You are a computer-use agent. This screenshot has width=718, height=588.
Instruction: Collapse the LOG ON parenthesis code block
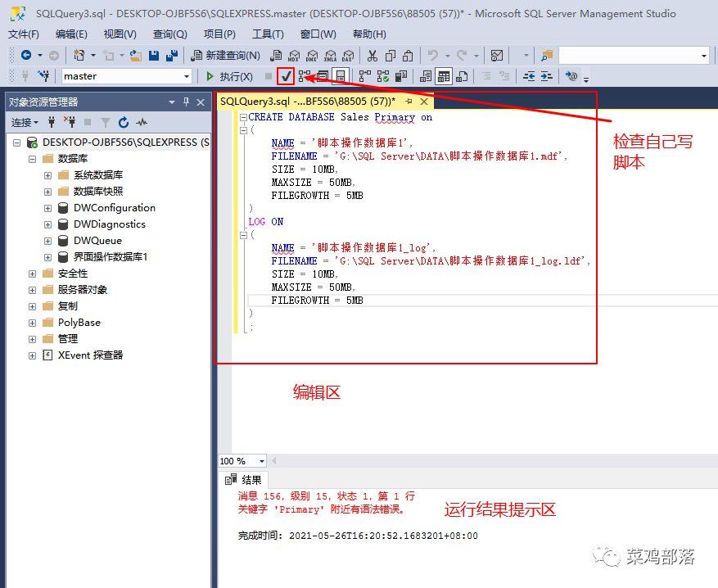[x=244, y=235]
